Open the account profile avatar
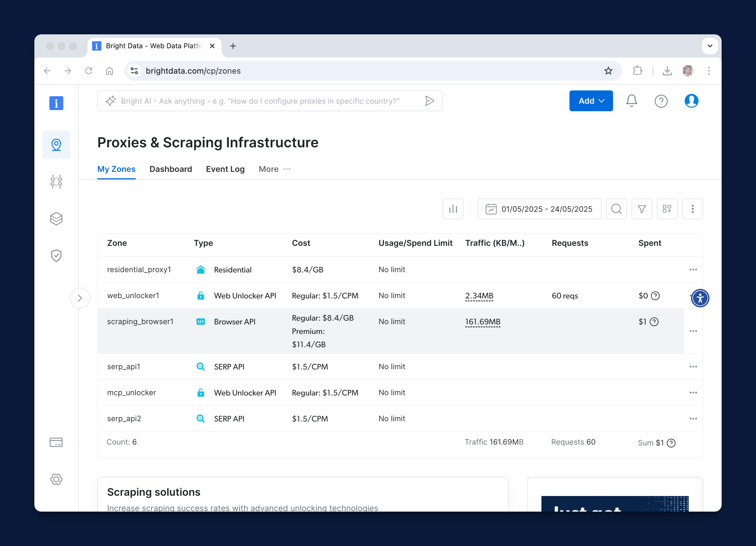The height and width of the screenshot is (546, 756). (x=691, y=101)
